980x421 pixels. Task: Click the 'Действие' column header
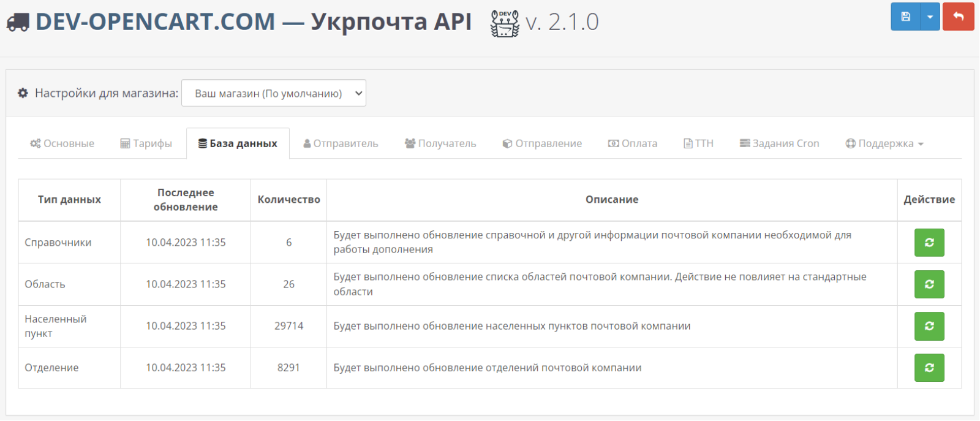929,200
